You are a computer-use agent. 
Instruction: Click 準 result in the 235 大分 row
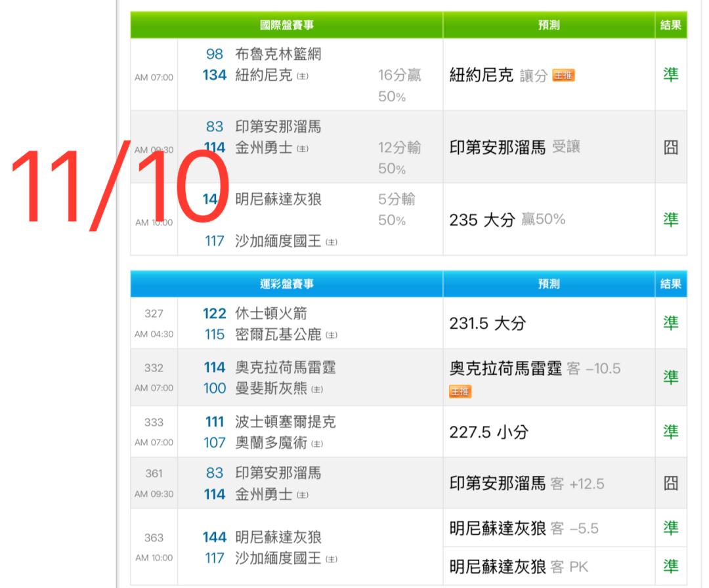click(x=670, y=220)
